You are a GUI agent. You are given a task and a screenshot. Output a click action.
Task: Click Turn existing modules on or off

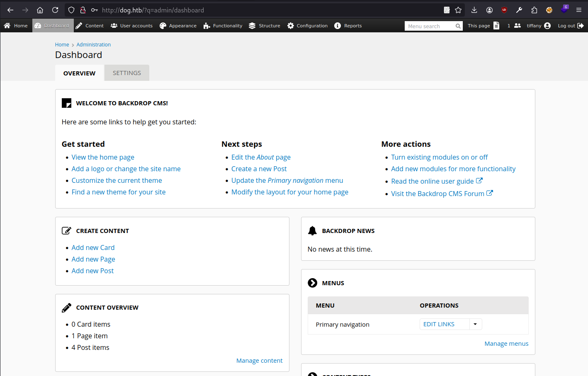[439, 157]
